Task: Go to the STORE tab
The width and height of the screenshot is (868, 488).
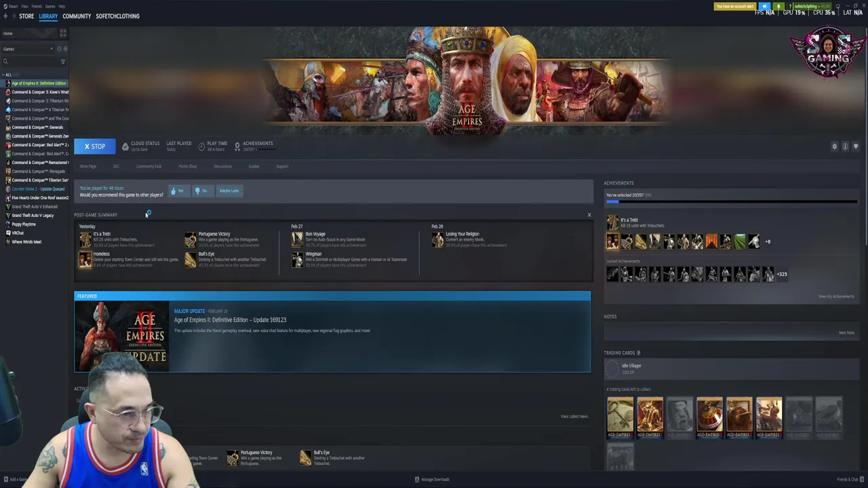Action: click(x=26, y=16)
